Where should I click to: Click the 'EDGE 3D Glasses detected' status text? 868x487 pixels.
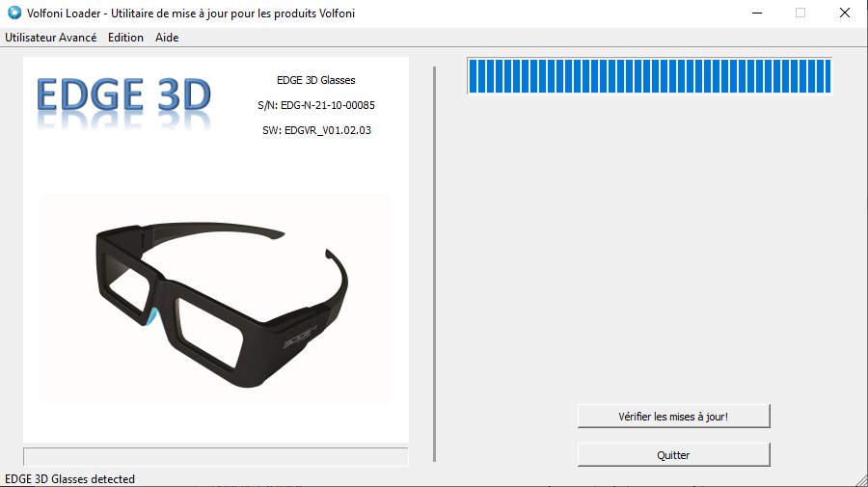[x=70, y=479]
